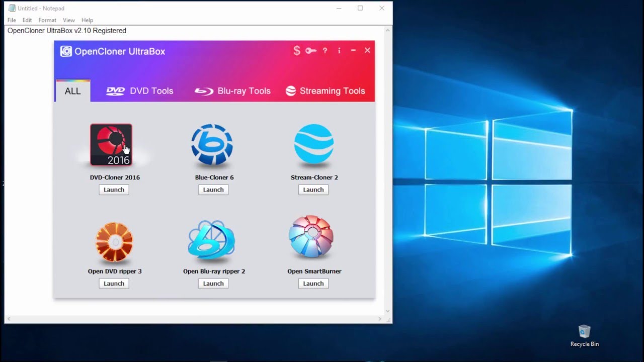Close the Untitled Notepad window
644x362 pixels.
click(x=382, y=8)
